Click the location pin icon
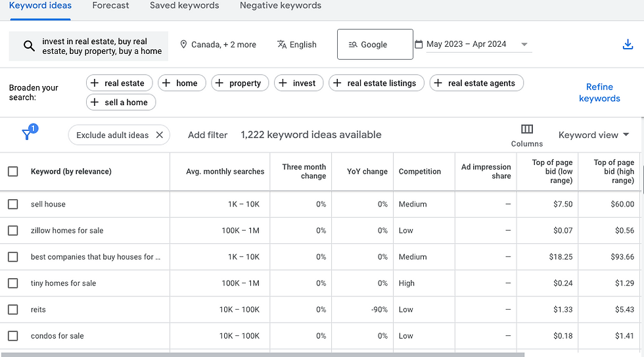This screenshot has height=357, width=644. (183, 44)
